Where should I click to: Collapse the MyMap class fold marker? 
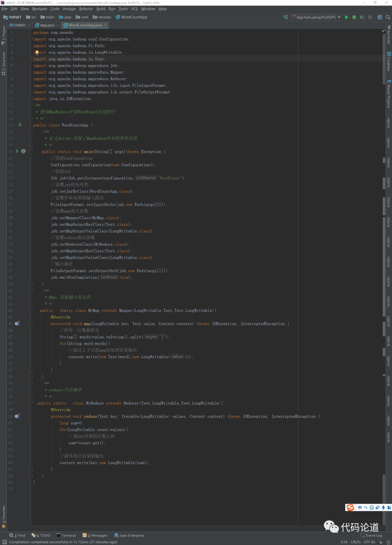point(31,310)
